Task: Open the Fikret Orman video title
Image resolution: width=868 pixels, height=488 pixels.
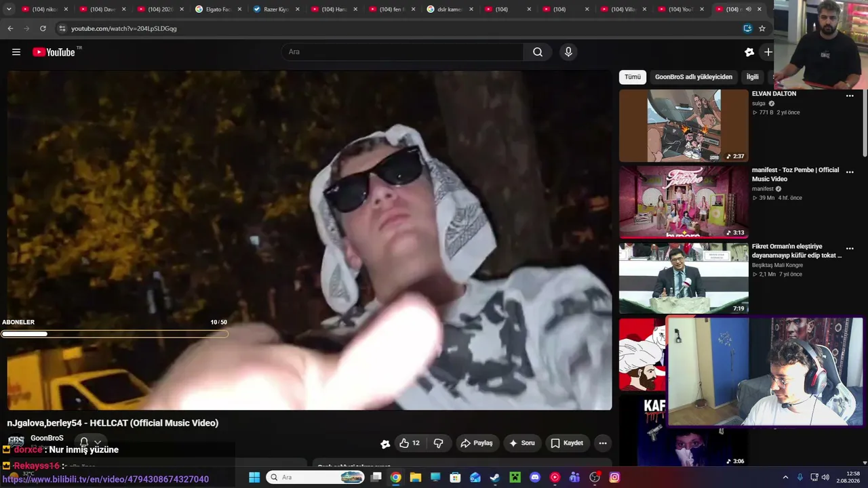Action: point(797,251)
